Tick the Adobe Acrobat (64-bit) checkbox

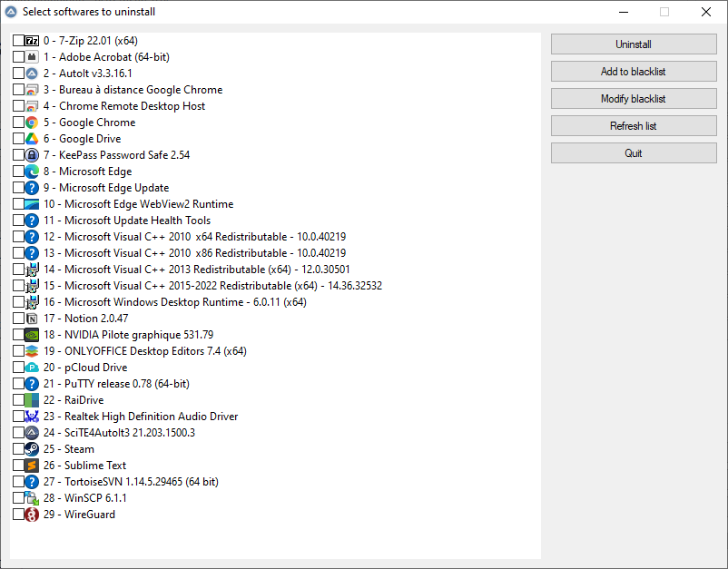[x=18, y=57]
